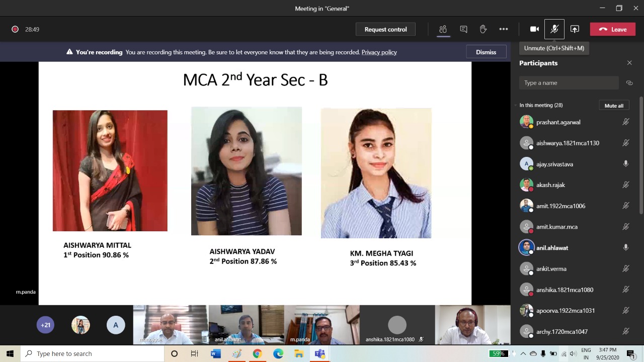Image resolution: width=644 pixels, height=362 pixels.
Task: Open the share screen tray
Action: (x=575, y=29)
